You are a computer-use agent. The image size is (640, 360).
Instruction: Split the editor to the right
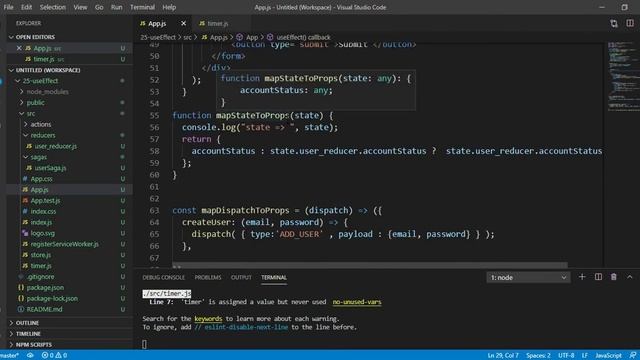(630, 23)
